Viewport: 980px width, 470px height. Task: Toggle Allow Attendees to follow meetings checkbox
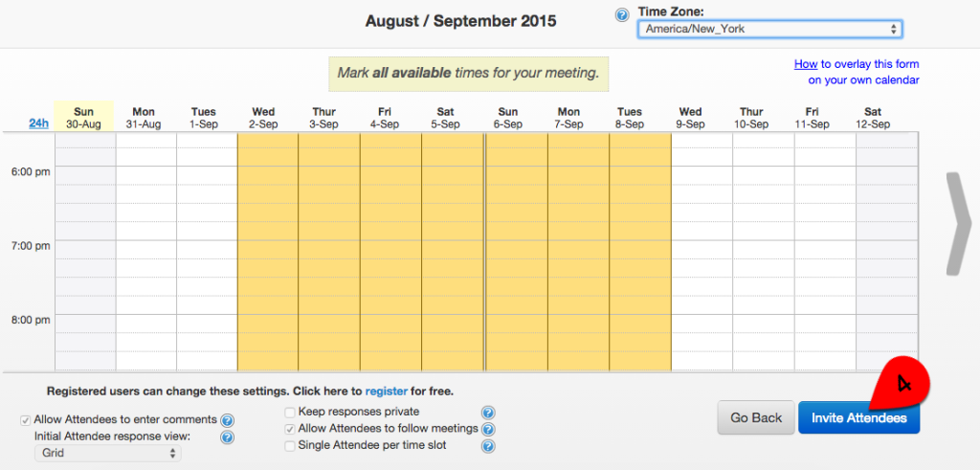point(290,430)
